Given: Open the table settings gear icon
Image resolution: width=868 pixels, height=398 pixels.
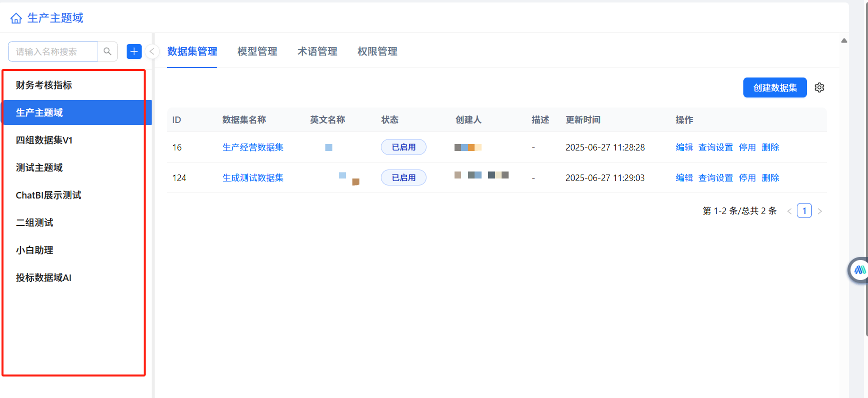Looking at the screenshot, I should (x=819, y=87).
